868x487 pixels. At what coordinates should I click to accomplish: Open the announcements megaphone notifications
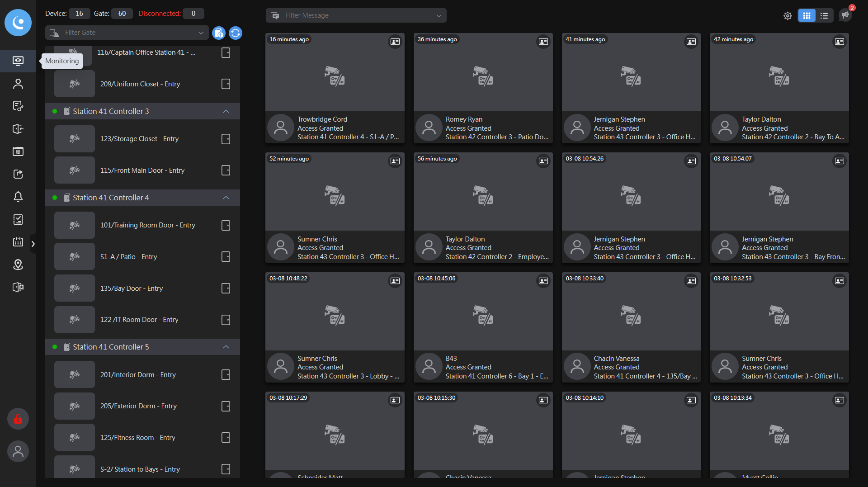click(x=845, y=15)
